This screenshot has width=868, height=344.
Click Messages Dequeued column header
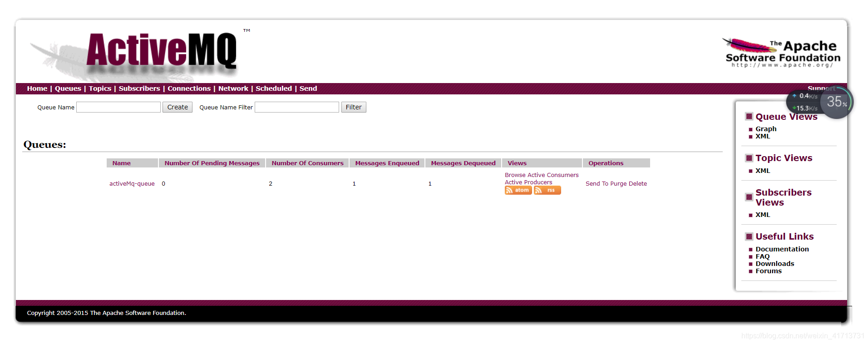463,163
